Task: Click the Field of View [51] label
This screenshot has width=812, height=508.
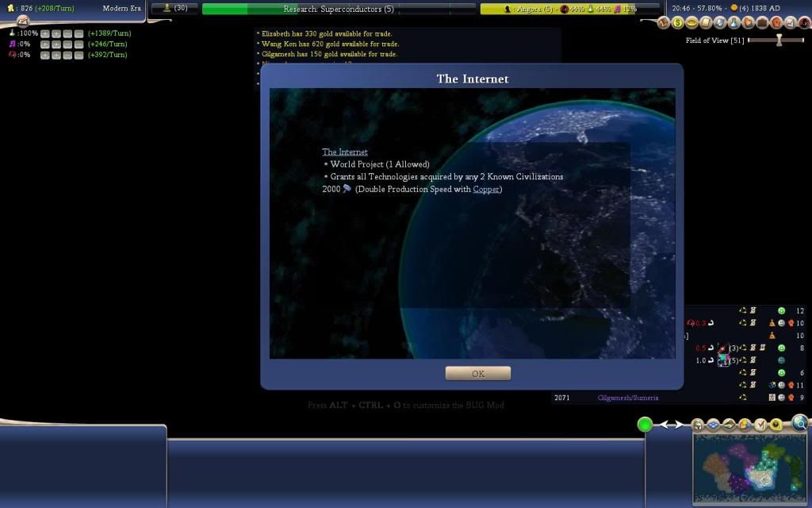Action: pyautogui.click(x=714, y=40)
